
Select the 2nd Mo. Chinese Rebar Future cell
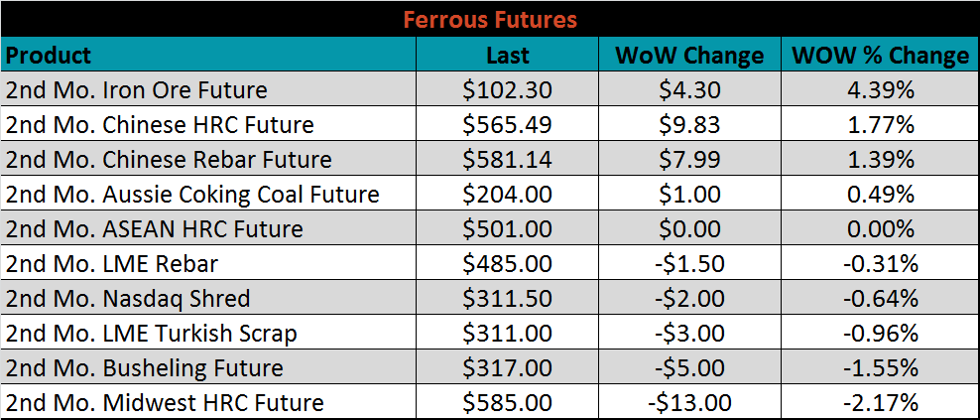point(169,159)
